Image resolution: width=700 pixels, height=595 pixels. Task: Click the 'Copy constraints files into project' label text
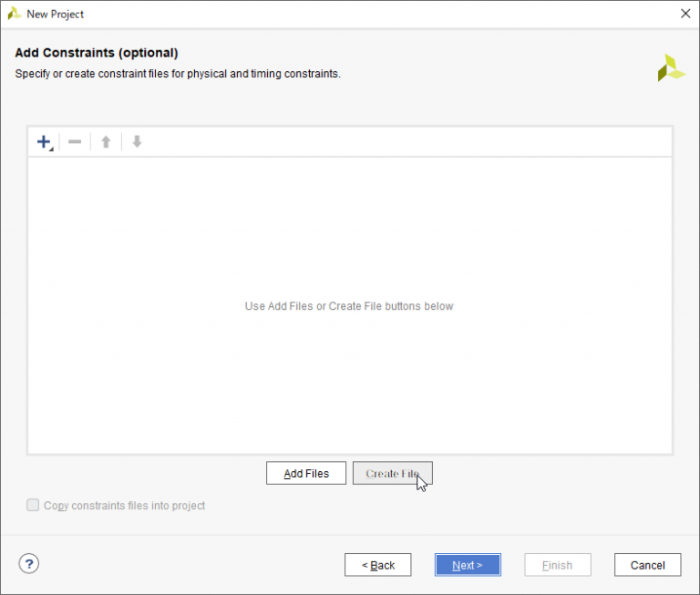[x=125, y=506]
